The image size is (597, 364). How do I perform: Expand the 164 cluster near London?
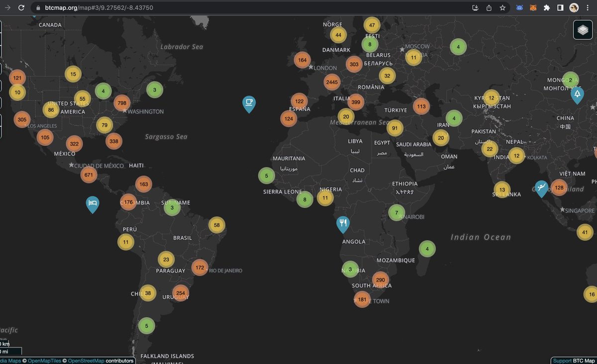pos(302,60)
